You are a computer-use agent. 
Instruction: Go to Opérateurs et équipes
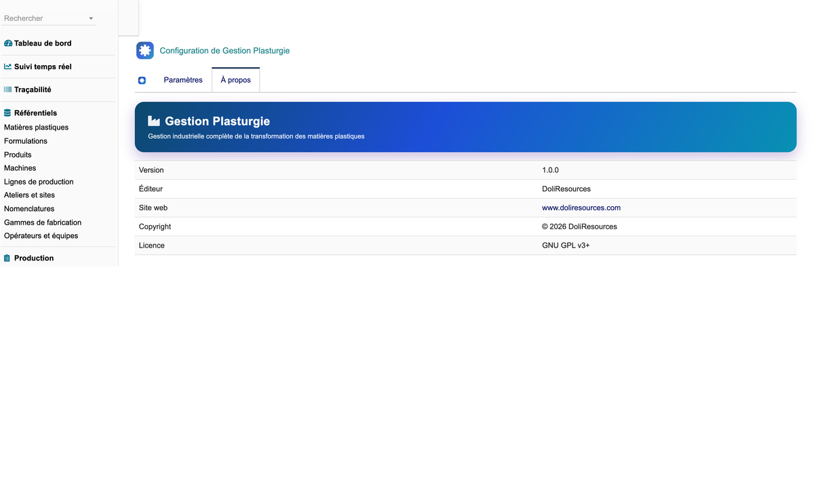tap(41, 236)
